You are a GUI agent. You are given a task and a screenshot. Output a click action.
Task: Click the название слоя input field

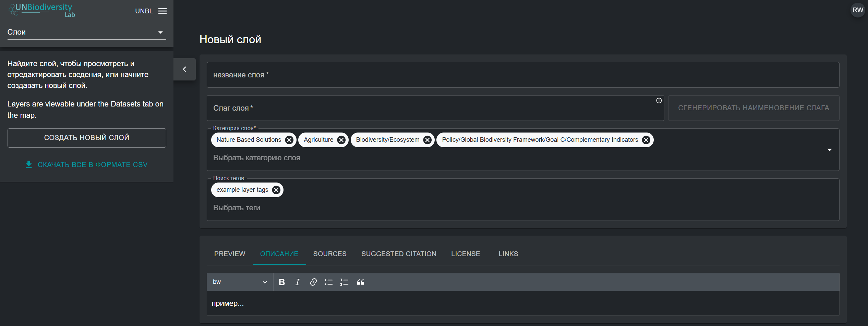coord(522,75)
